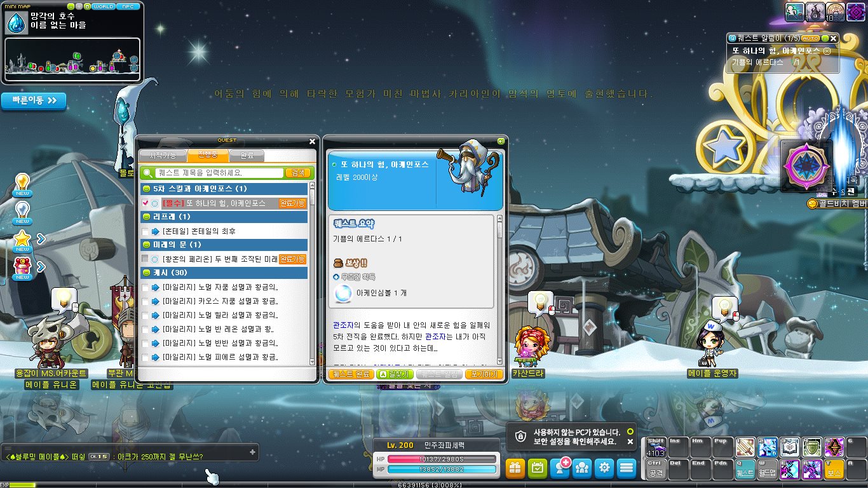This screenshot has height=488, width=868.
Task: Switch to the 시작가능 quest tab
Action: 164,156
